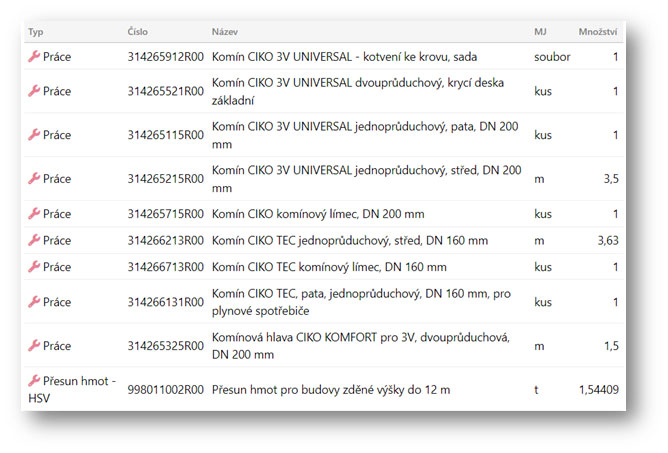Image resolution: width=668 pixels, height=453 pixels.
Task: Click name 'CIKO TEC jednoprůduchový, střed, DN 160'
Action: click(356, 240)
